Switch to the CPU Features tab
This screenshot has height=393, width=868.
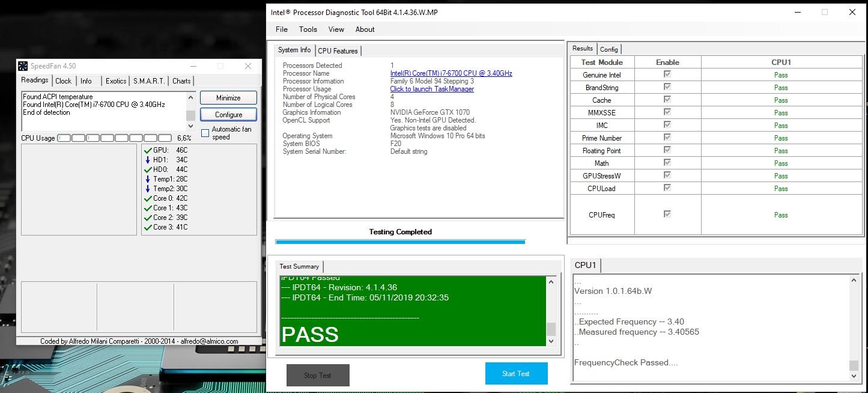[x=338, y=51]
